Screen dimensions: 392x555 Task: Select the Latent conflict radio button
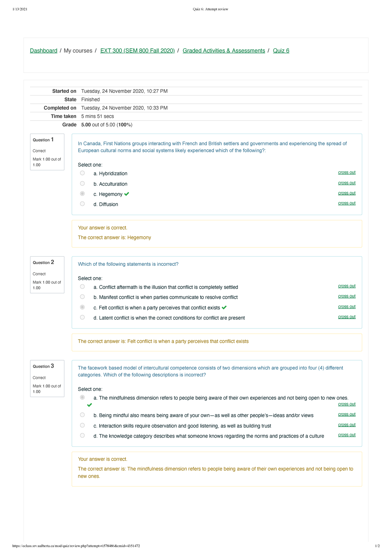click(82, 317)
